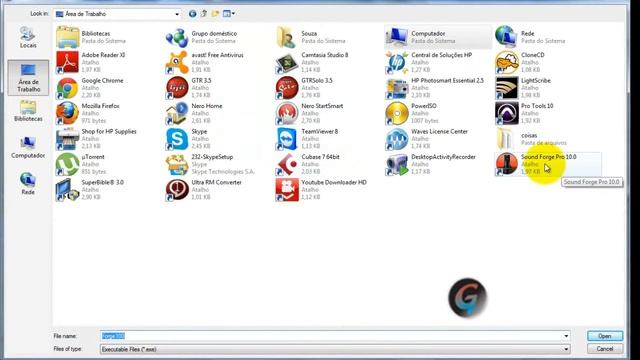The image size is (640, 360).
Task: Select the CloneCD shortcut
Action: [520, 62]
